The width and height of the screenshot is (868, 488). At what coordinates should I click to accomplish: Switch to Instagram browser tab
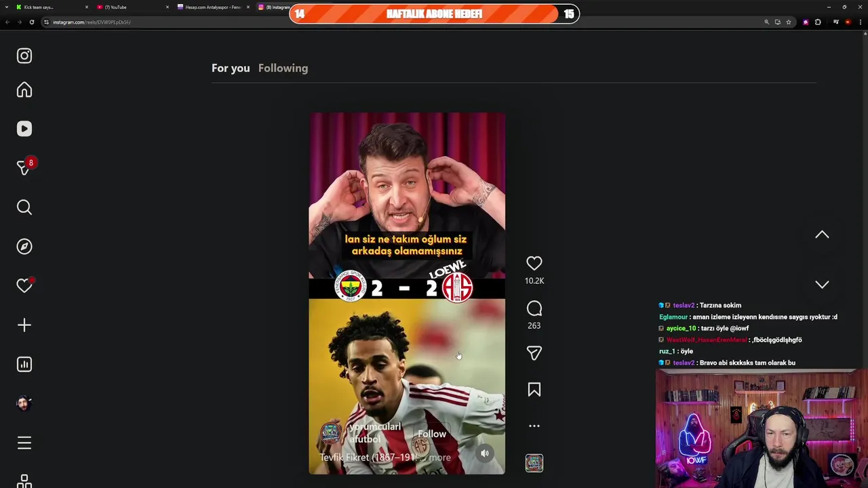tap(273, 7)
